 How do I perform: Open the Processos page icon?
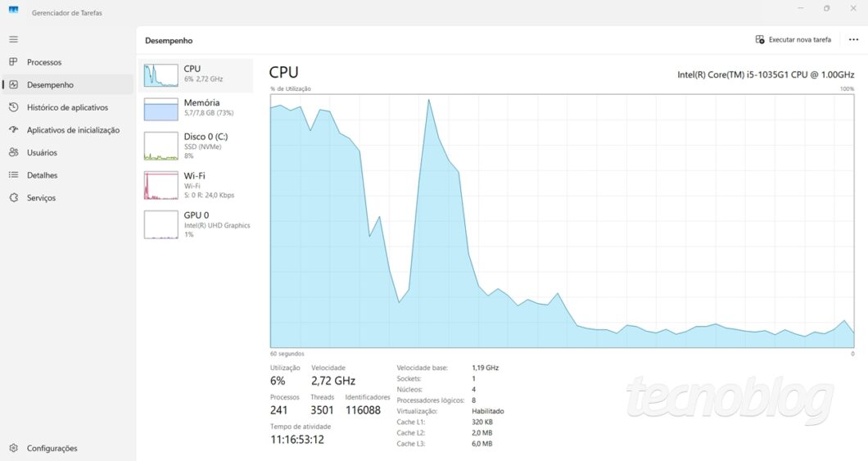pyautogui.click(x=13, y=62)
